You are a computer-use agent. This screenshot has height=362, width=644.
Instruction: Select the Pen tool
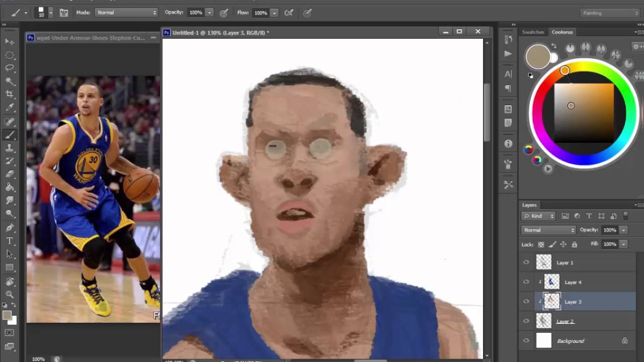pyautogui.click(x=10, y=228)
